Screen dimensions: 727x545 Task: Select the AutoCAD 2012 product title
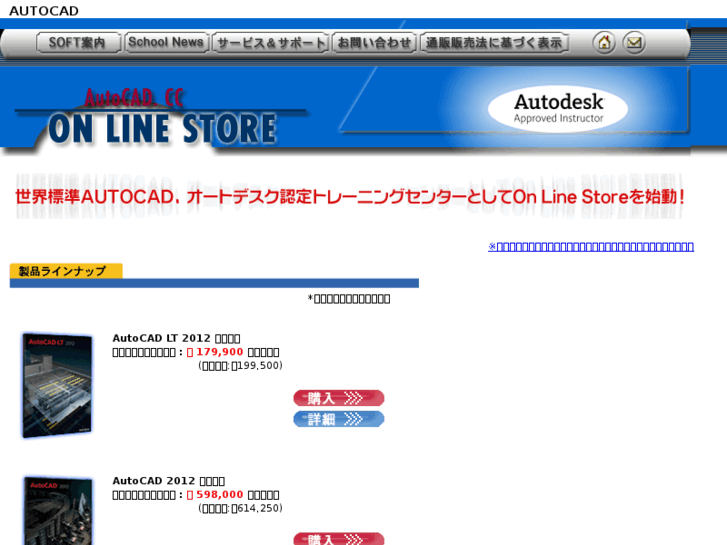point(169,481)
